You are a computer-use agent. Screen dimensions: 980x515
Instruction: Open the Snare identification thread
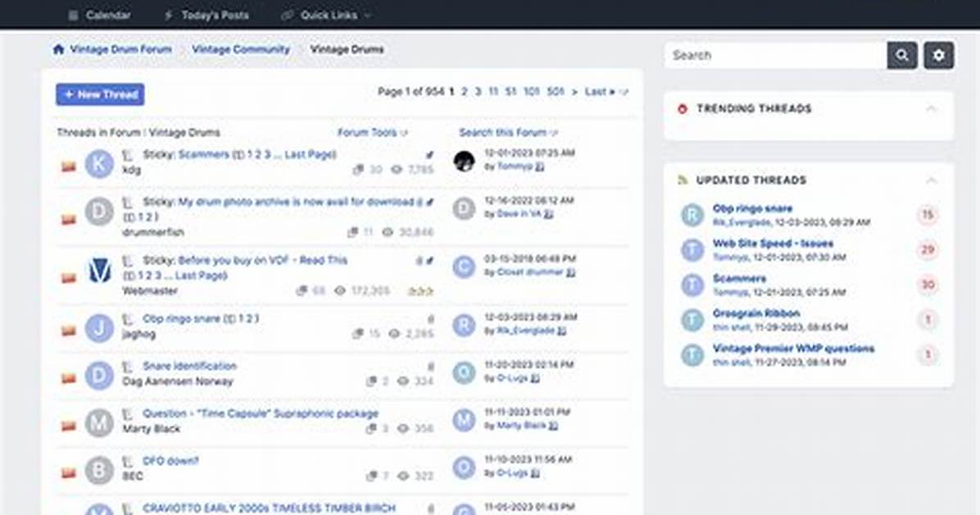189,366
